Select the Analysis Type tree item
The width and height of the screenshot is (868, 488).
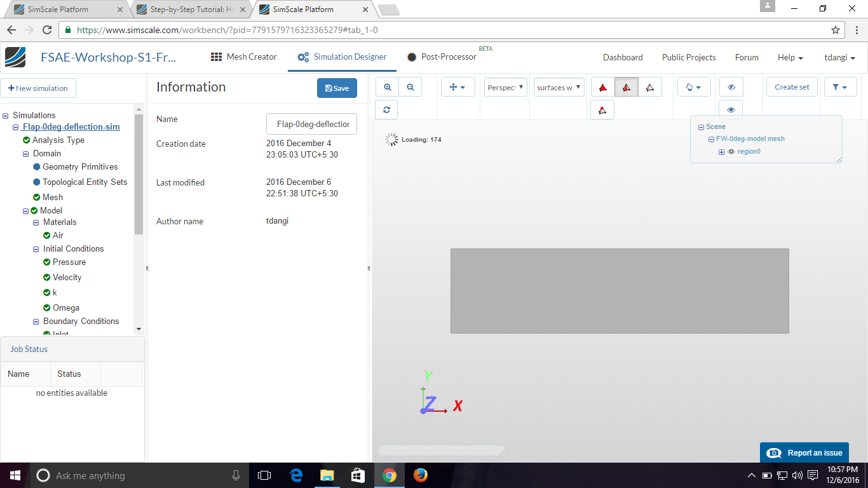point(58,140)
